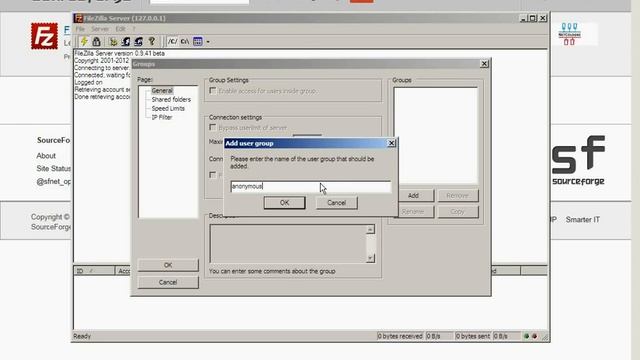Select the Speed Limits page
Viewport: 640px width, 360px height.
pos(168,109)
